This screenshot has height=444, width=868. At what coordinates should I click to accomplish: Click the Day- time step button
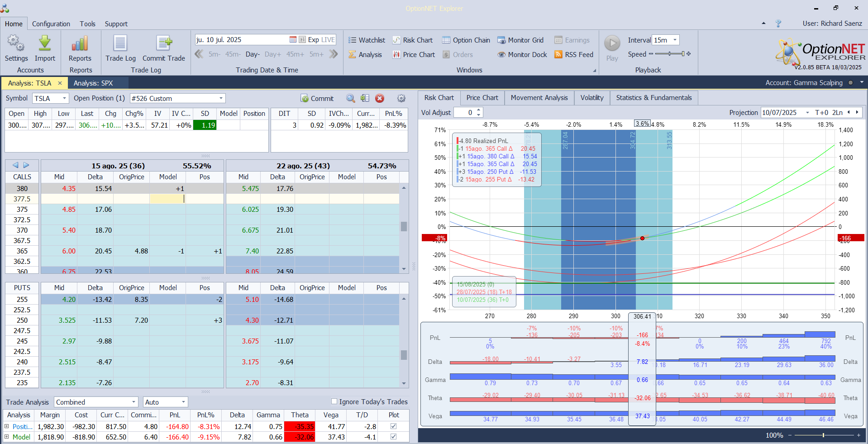pos(253,54)
